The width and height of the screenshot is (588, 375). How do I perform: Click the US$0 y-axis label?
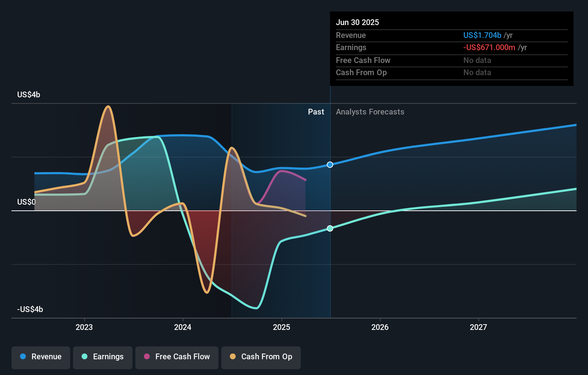click(x=26, y=202)
